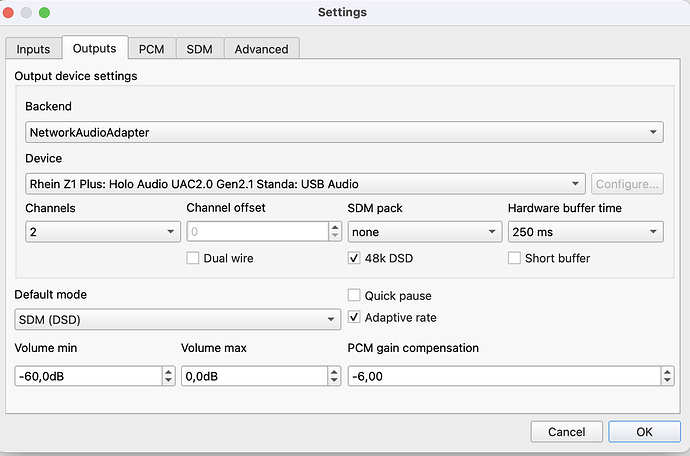Open the PCM tab

coord(152,49)
